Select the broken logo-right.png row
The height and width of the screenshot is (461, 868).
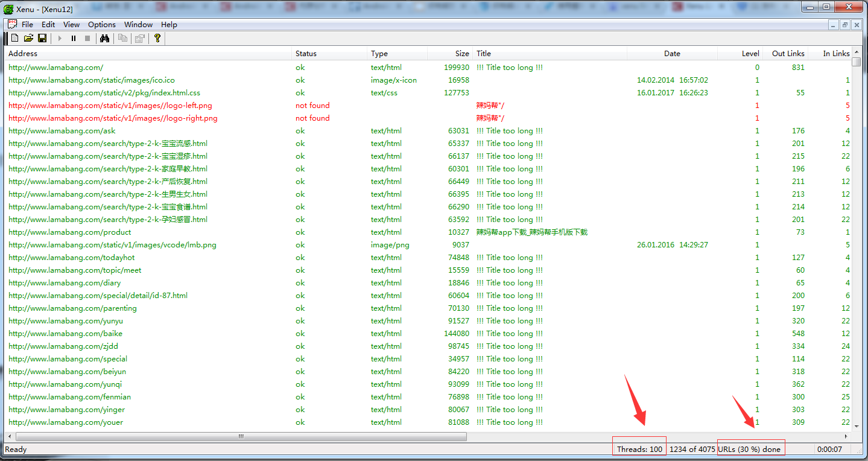point(428,118)
